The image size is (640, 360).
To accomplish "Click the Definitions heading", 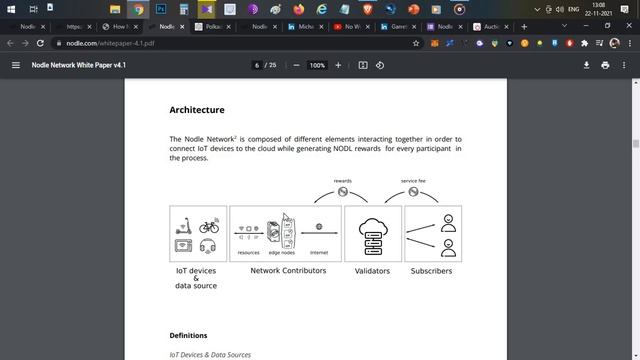I will click(188, 335).
